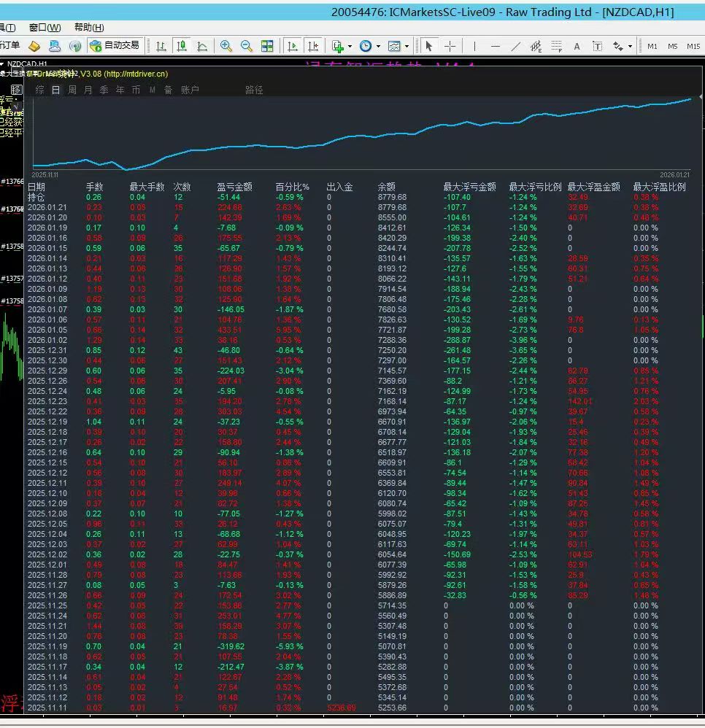The image size is (705, 728).
Task: Click the 余额 column header
Action: pyautogui.click(x=386, y=187)
